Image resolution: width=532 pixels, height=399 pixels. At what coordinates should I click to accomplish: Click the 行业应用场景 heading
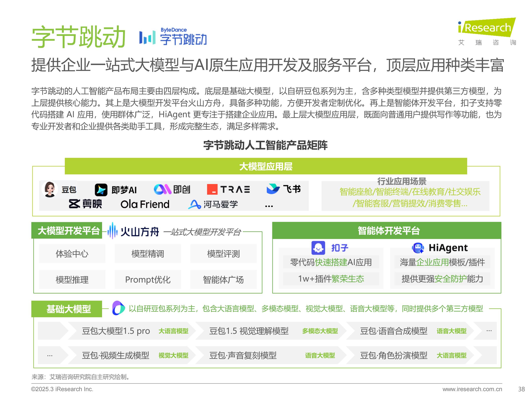coord(402,181)
